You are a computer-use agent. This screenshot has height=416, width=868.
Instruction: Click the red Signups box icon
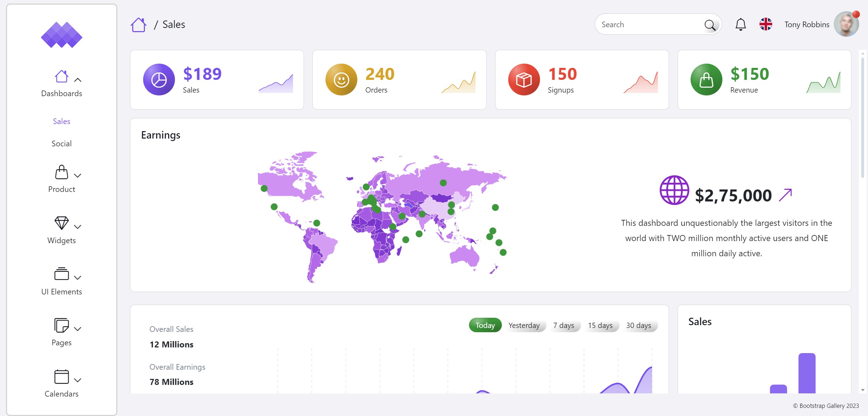[x=524, y=80]
